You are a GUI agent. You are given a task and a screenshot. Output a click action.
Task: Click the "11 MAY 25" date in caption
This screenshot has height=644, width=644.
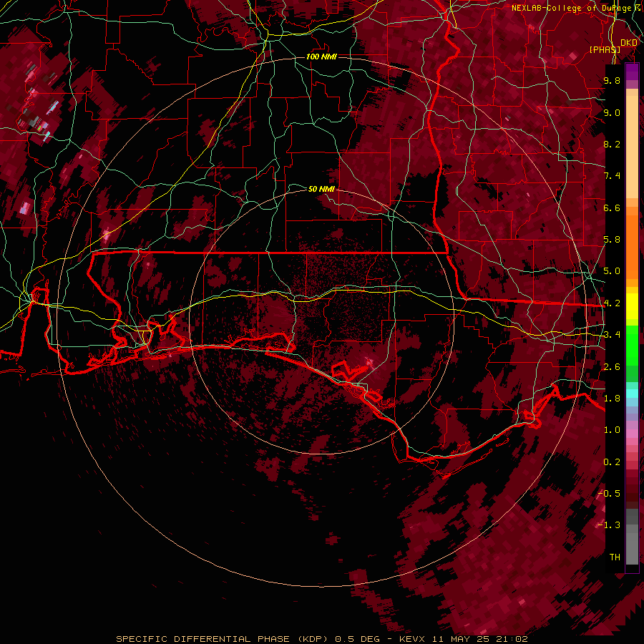462,639
